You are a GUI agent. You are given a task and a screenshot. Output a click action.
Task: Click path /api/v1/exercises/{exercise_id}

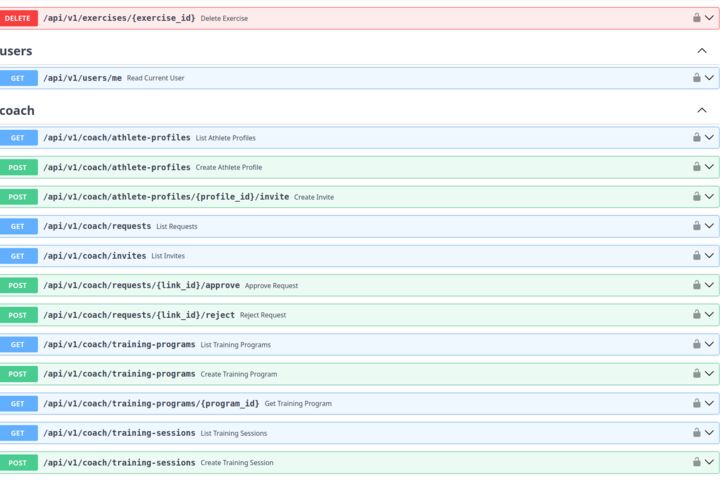[119, 18]
